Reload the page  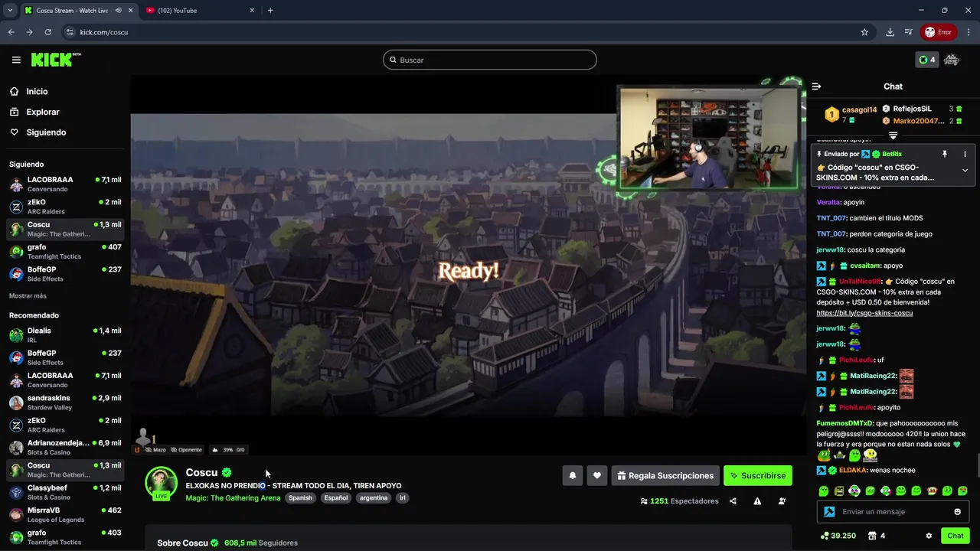coord(47,32)
